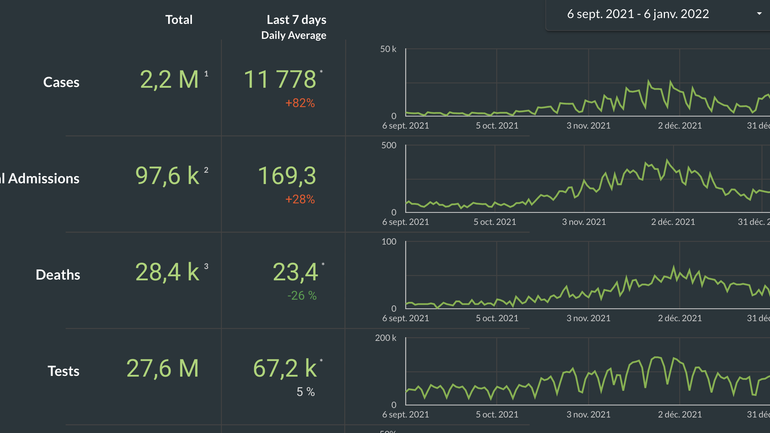Image resolution: width=770 pixels, height=433 pixels.
Task: Click the 28,4 k deaths total
Action: pyautogui.click(x=167, y=273)
